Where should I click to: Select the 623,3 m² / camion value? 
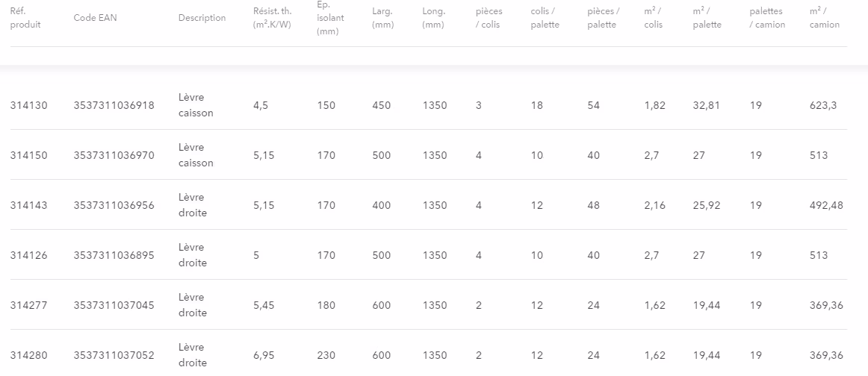point(823,105)
